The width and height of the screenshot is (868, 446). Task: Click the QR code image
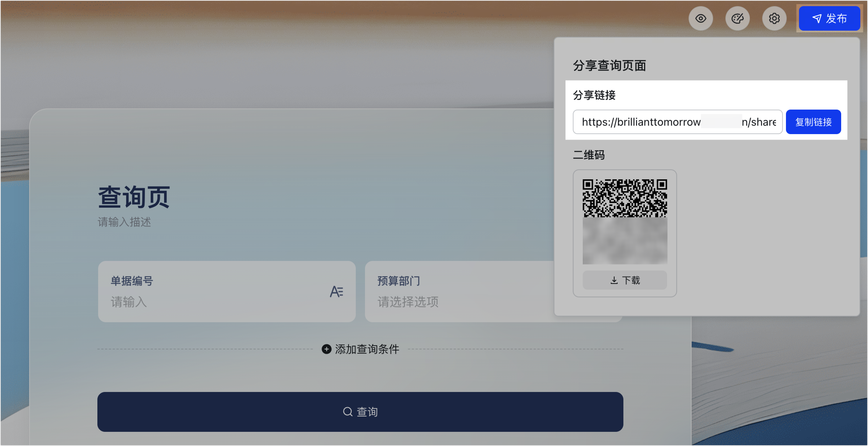pyautogui.click(x=625, y=221)
